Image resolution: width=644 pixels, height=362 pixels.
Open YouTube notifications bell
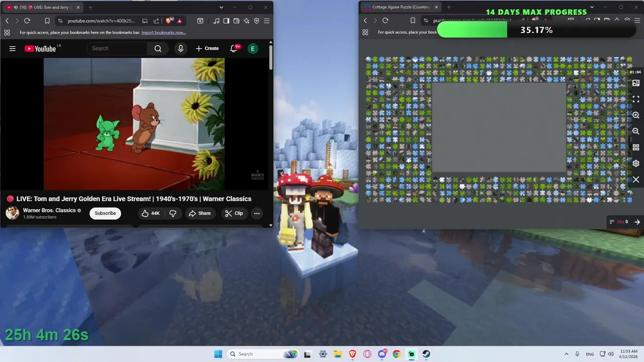233,48
